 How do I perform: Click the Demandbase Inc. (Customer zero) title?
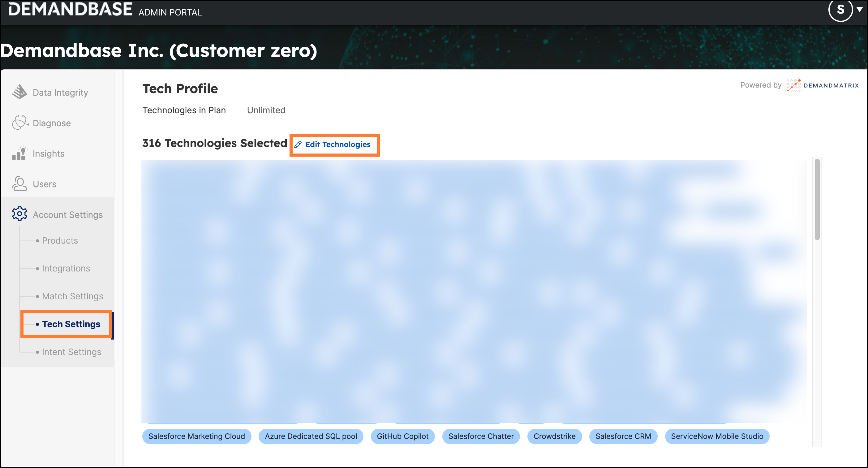click(x=159, y=50)
